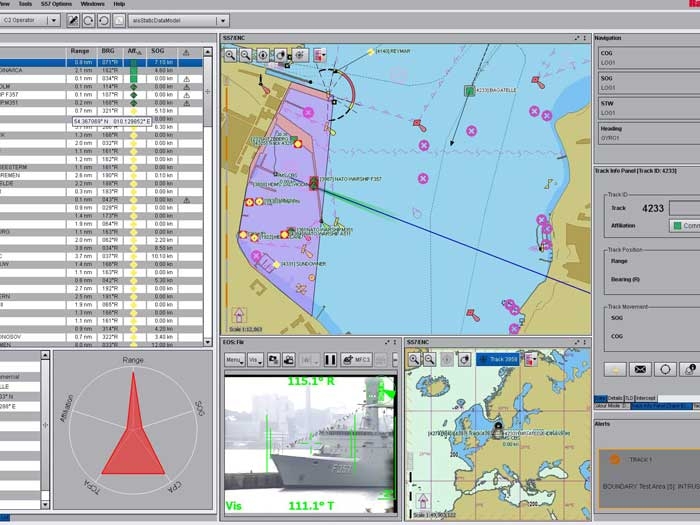Click the crosshair target icon in main chart toolbar
Image resolution: width=700 pixels, height=525 pixels.
(x=300, y=55)
